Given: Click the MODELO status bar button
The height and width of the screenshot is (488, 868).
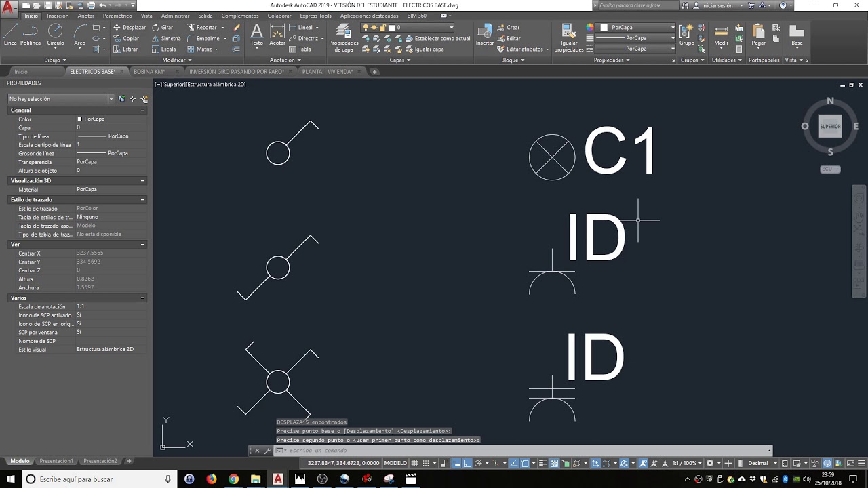Looking at the screenshot, I should coord(395,463).
